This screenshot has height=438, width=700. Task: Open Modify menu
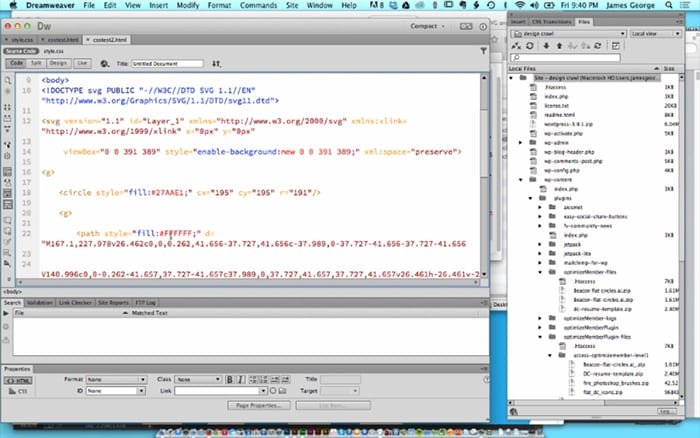point(188,5)
